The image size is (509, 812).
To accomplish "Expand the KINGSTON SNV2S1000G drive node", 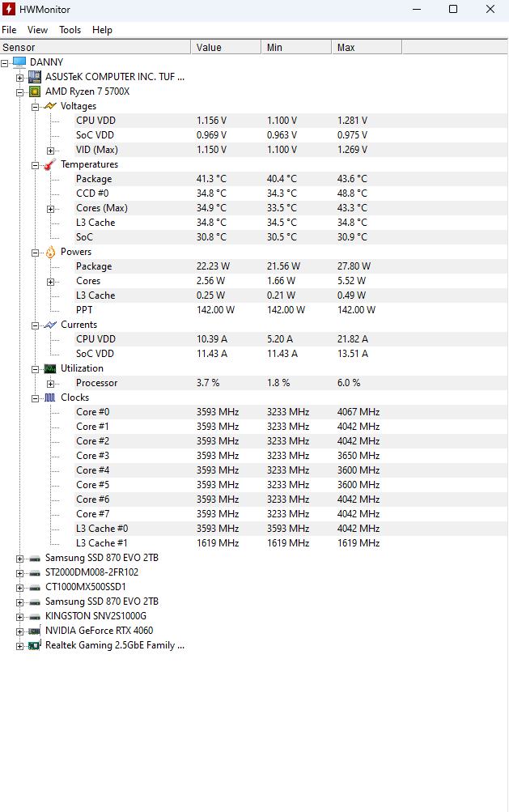I will click(x=19, y=617).
